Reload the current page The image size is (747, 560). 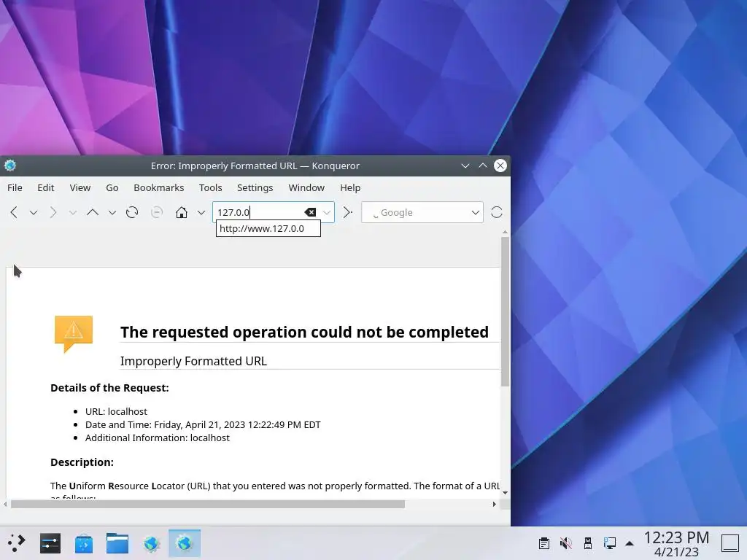(x=132, y=212)
